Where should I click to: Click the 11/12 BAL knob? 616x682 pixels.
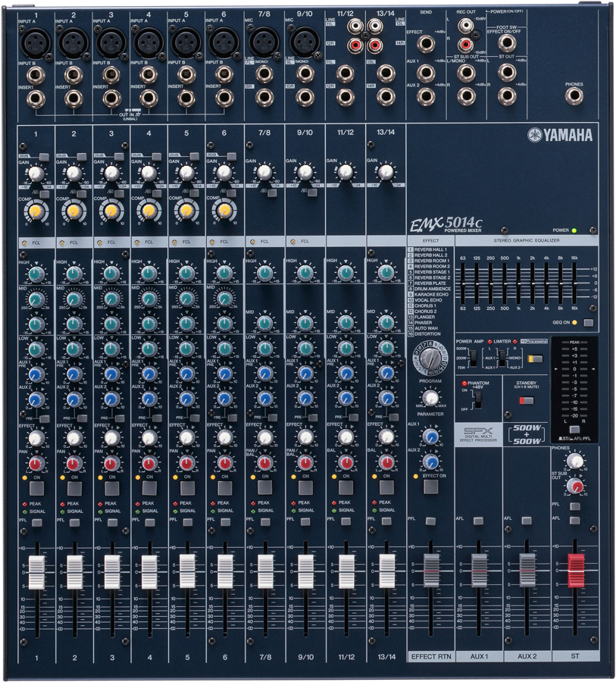pyautogui.click(x=346, y=462)
